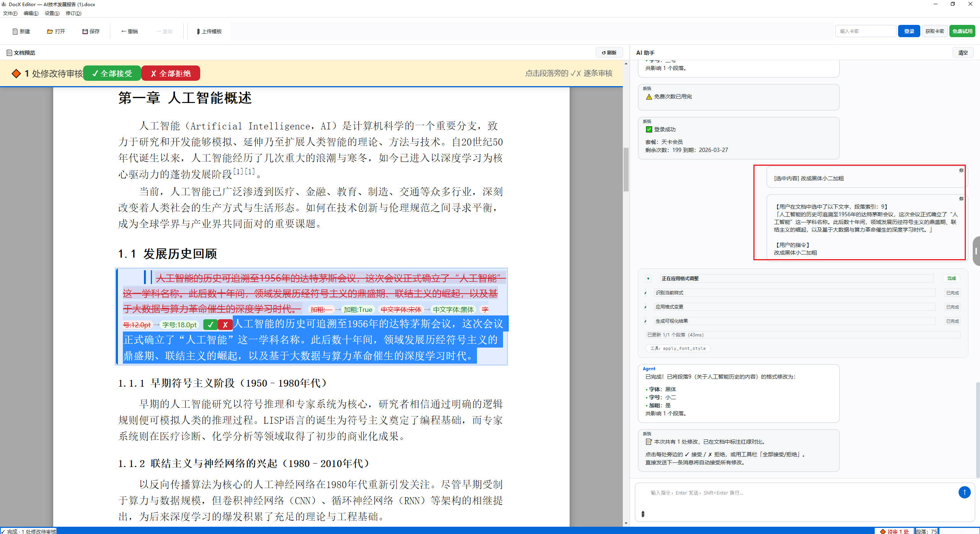Refresh the document preview
This screenshot has height=534, width=980.
tap(609, 53)
